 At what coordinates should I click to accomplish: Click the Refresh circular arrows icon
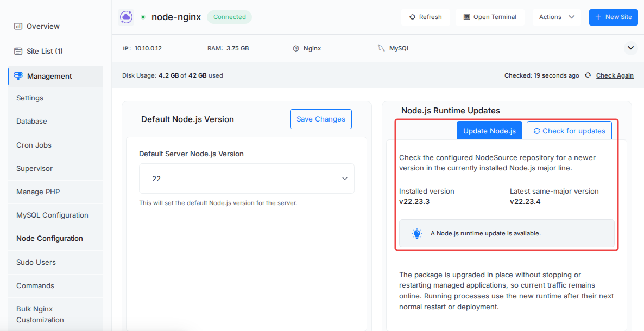pos(412,17)
